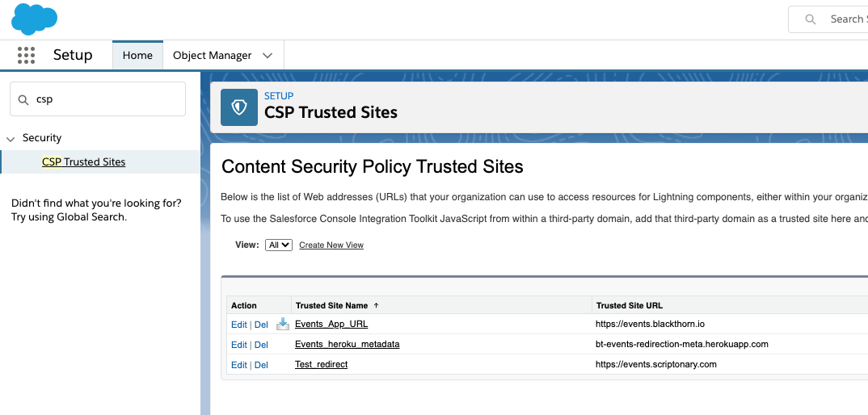Open the Object Manager dropdown chevron
The width and height of the screenshot is (868, 415).
point(268,56)
